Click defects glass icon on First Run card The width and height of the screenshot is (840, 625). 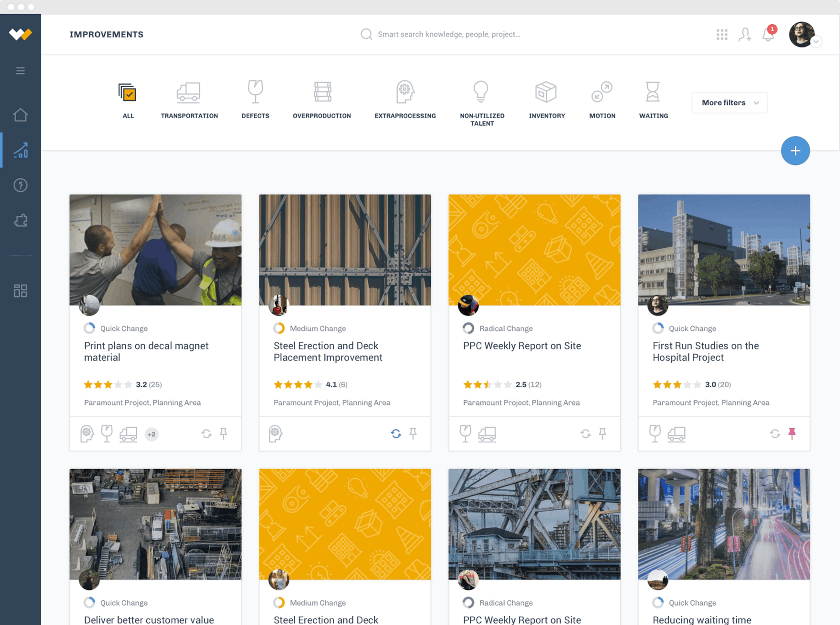(x=655, y=434)
